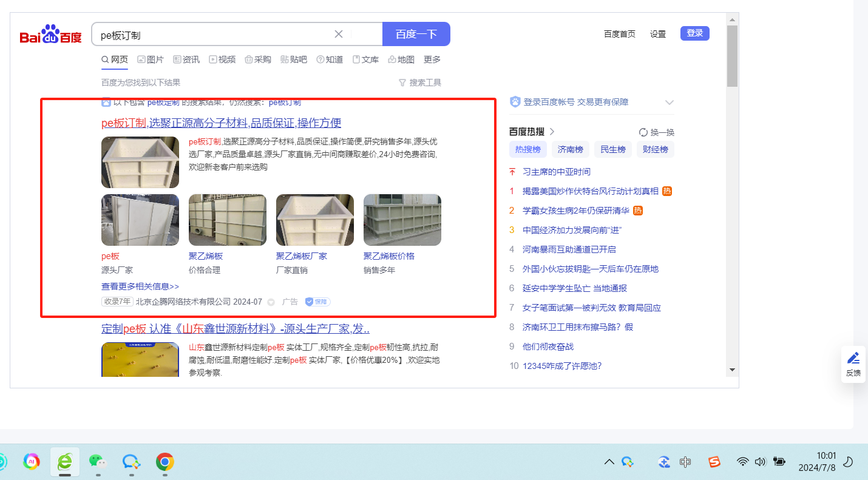Switch to the 采购 tab
Viewport: 868px width, 480px height.
point(258,59)
